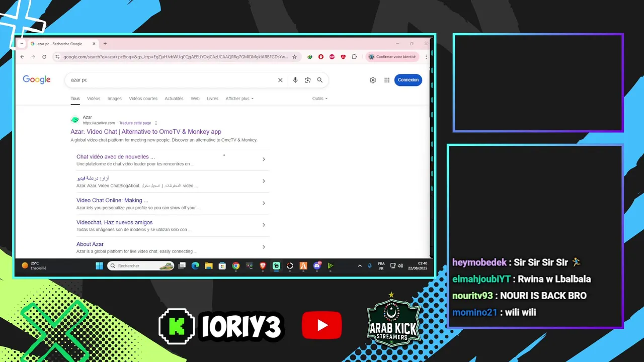644x362 pixels.
Task: Open File Explorer from the taskbar
Action: [209, 265]
